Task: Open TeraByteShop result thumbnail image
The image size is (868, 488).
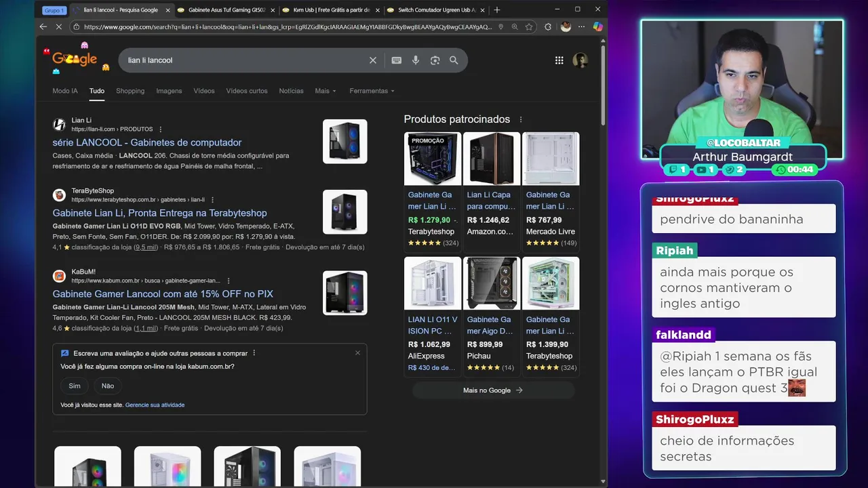Action: [344, 212]
